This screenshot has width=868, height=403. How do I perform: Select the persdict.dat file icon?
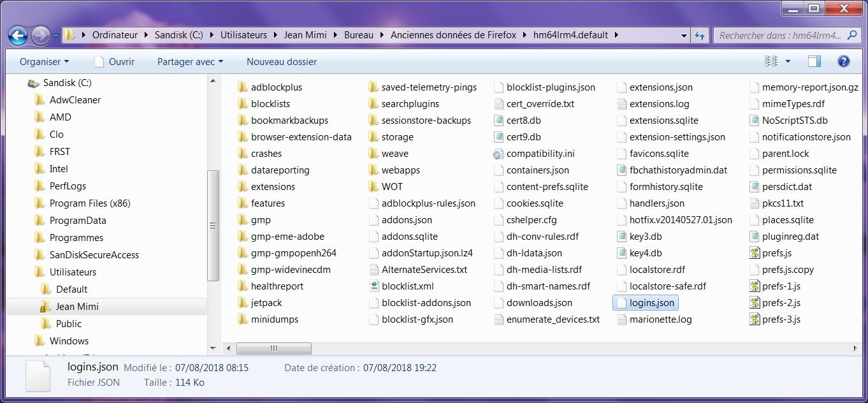[755, 187]
